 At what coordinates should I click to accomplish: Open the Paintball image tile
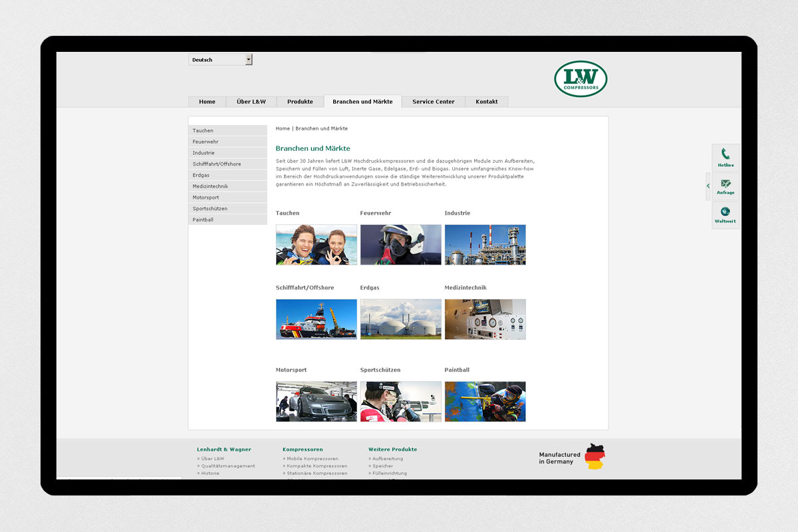[485, 401]
